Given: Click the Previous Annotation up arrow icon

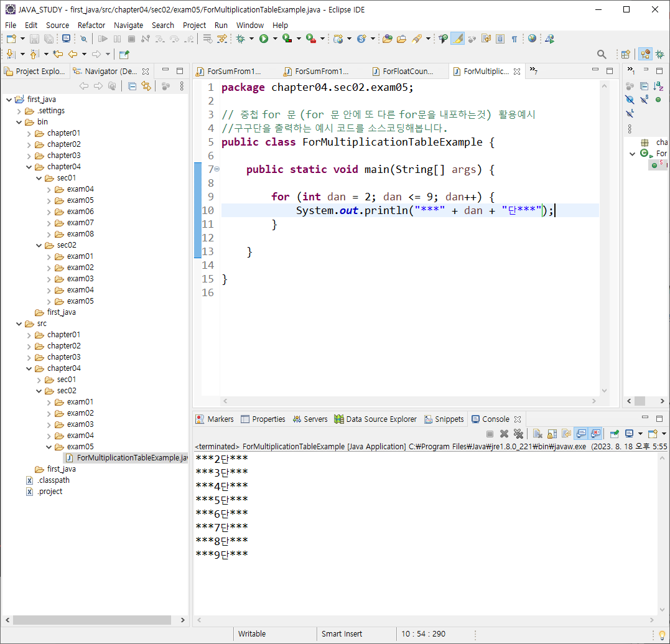Looking at the screenshot, I should [x=34, y=54].
